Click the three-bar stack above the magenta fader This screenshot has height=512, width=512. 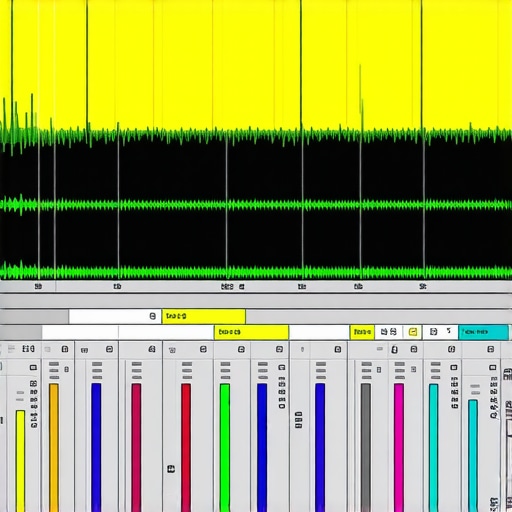coord(400,370)
